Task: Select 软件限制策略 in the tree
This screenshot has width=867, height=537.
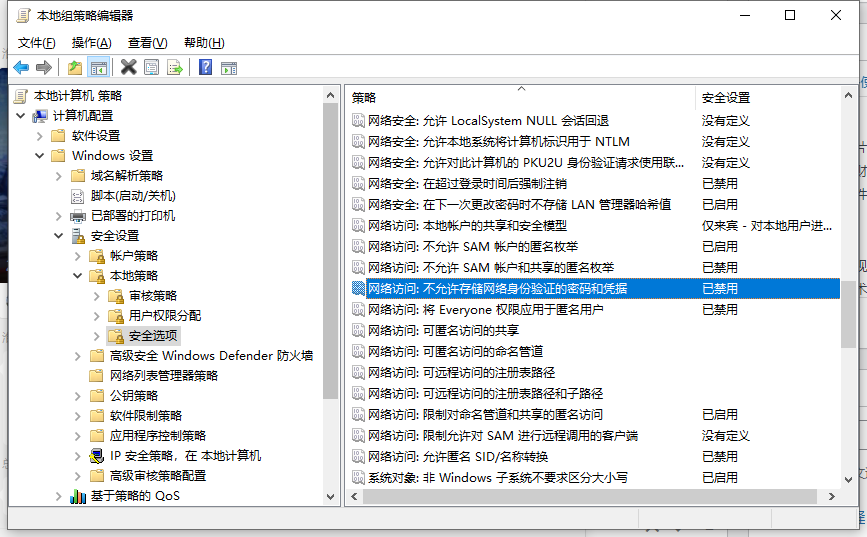Action: 145,415
